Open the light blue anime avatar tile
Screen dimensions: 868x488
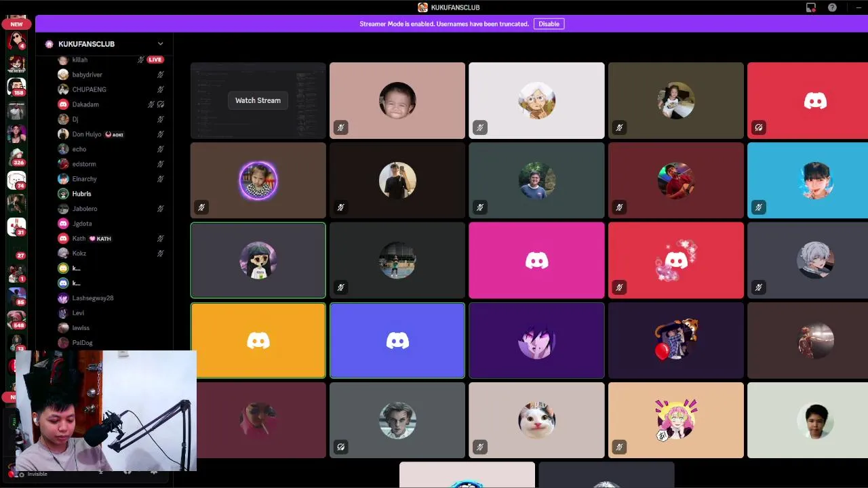click(x=808, y=180)
